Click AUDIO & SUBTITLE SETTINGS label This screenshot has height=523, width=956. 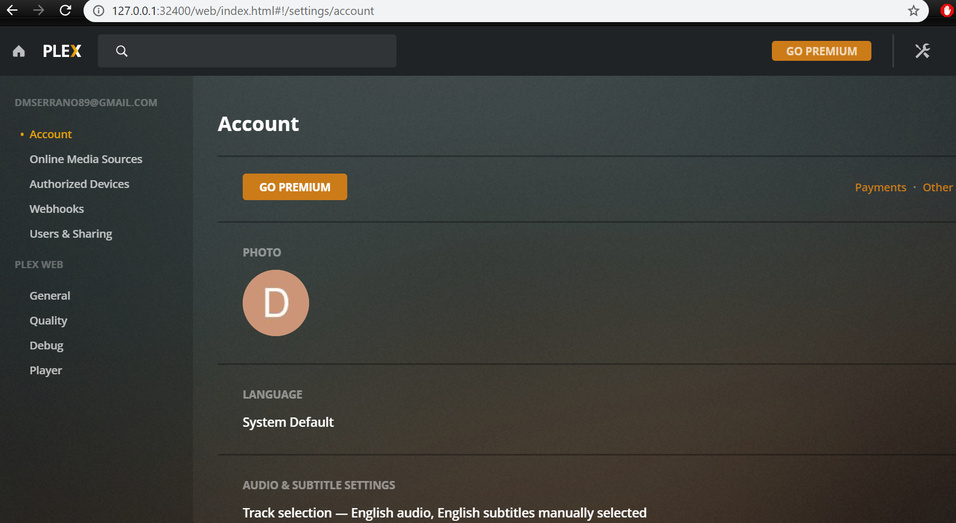click(x=319, y=485)
